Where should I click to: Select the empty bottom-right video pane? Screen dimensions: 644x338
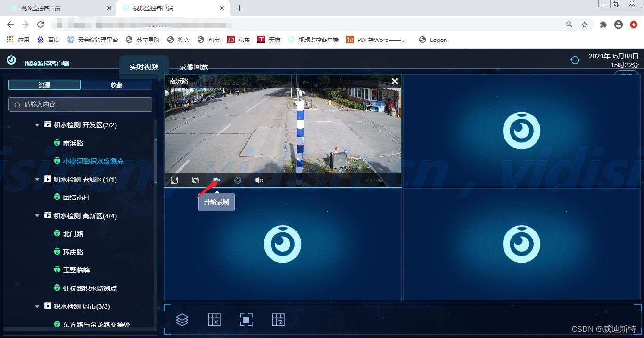point(521,244)
